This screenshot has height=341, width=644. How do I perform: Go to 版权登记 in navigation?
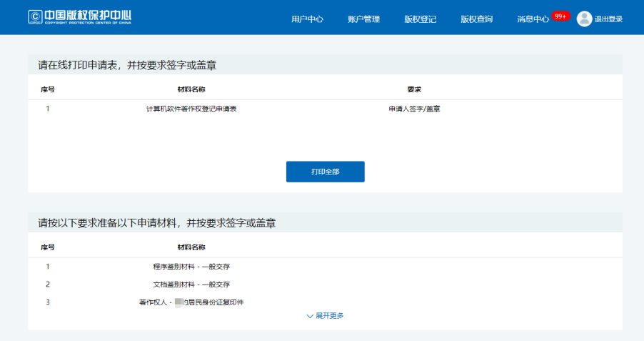[420, 19]
